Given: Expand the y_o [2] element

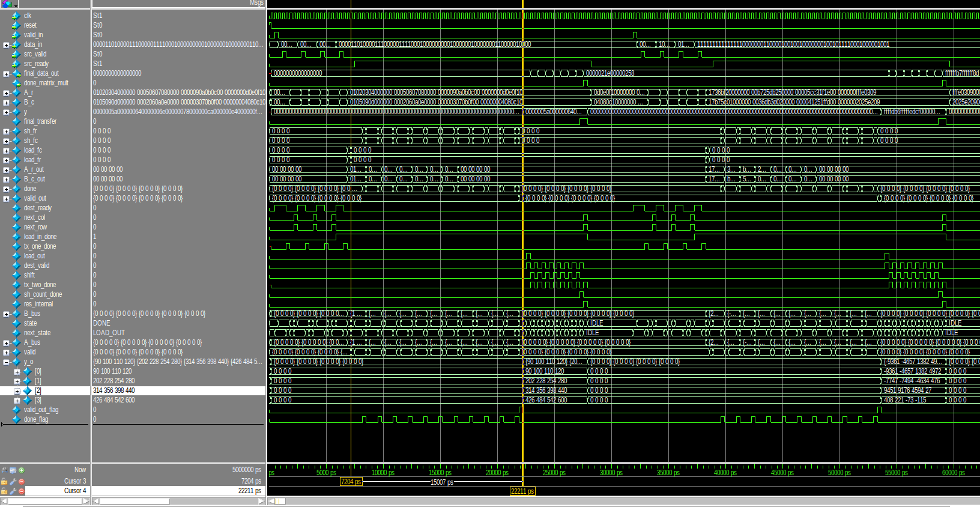Looking at the screenshot, I should tap(17, 390).
